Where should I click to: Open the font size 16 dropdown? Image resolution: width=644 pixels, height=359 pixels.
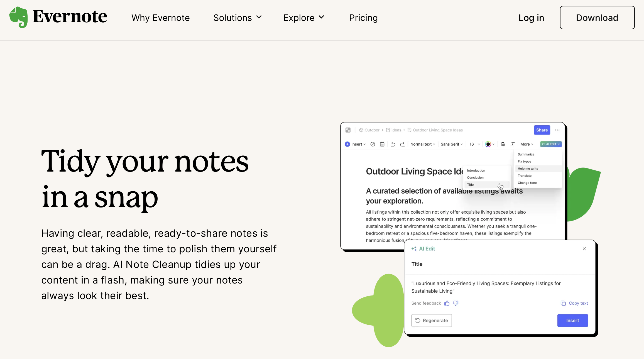(x=475, y=144)
